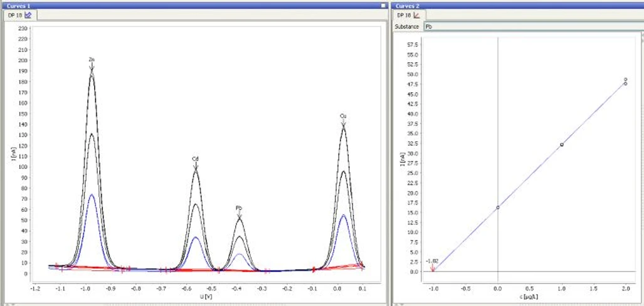Select the DP 10 tab in Curves 2

[404, 14]
